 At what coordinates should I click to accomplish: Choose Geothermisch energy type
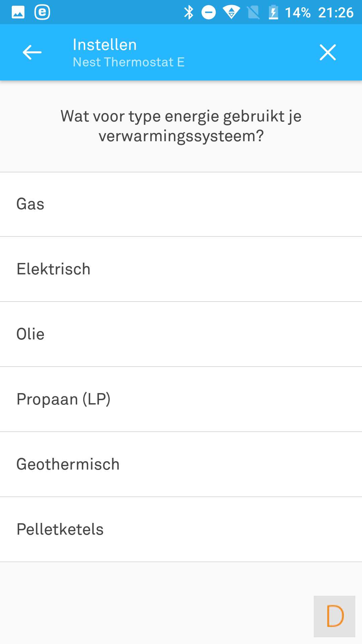(x=181, y=464)
